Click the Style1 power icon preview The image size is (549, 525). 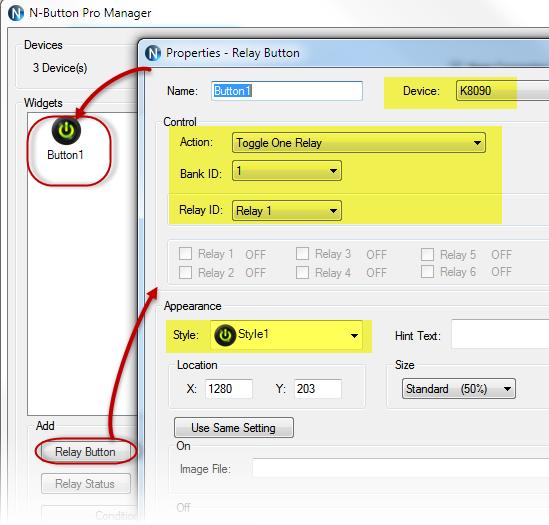click(225, 335)
